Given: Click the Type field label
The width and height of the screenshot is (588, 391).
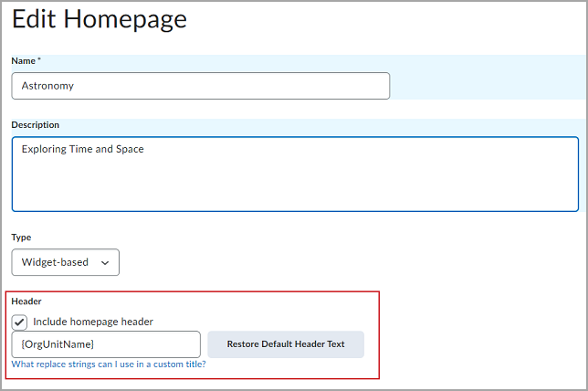Looking at the screenshot, I should tap(21, 238).
